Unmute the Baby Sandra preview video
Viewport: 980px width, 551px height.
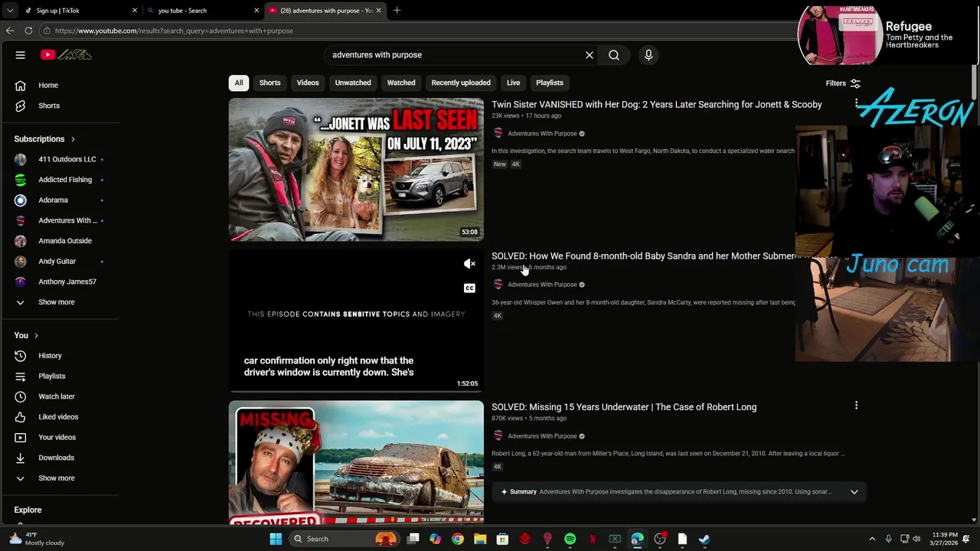click(469, 264)
